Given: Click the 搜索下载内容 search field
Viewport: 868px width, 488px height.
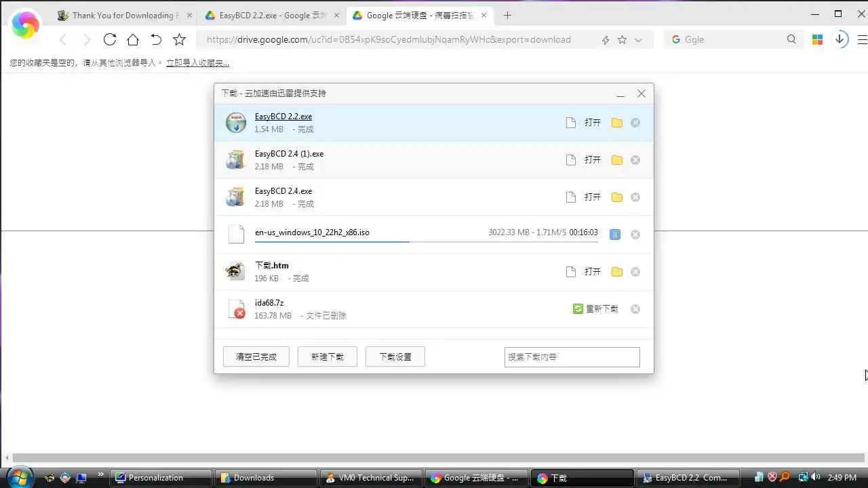Looking at the screenshot, I should [572, 357].
